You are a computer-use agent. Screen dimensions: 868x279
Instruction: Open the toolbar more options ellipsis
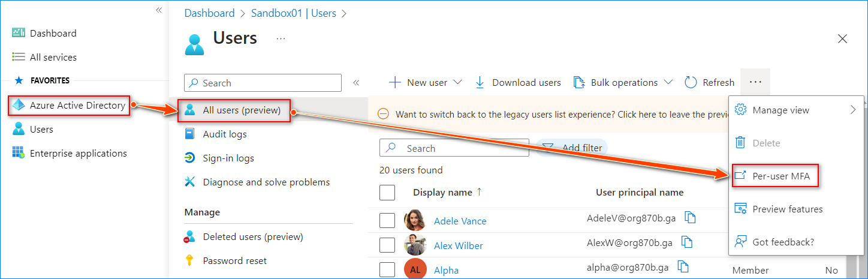755,82
